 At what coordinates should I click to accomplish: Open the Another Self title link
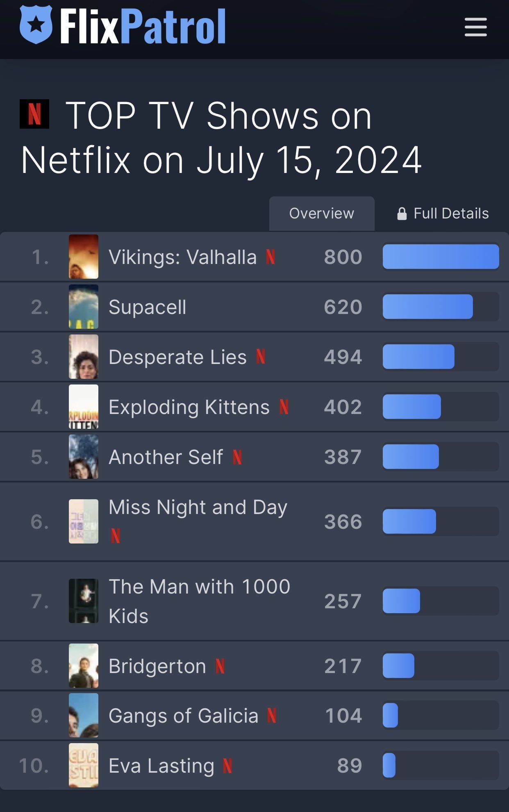pyautogui.click(x=166, y=457)
